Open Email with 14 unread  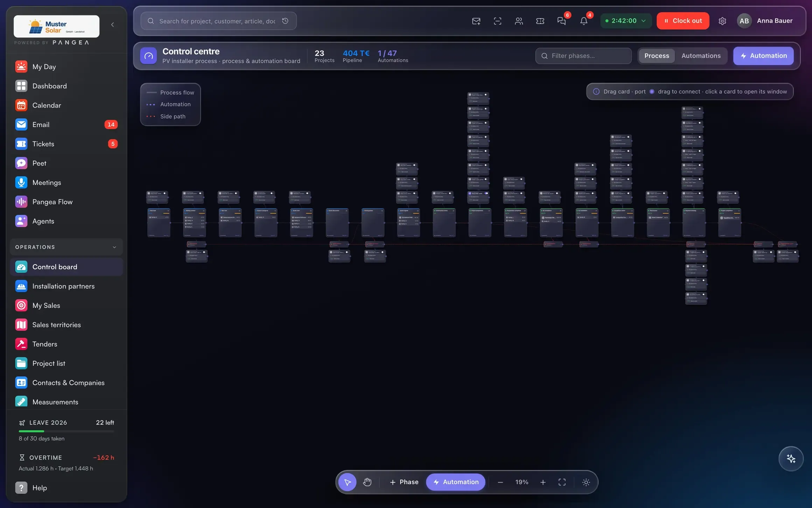(66, 124)
